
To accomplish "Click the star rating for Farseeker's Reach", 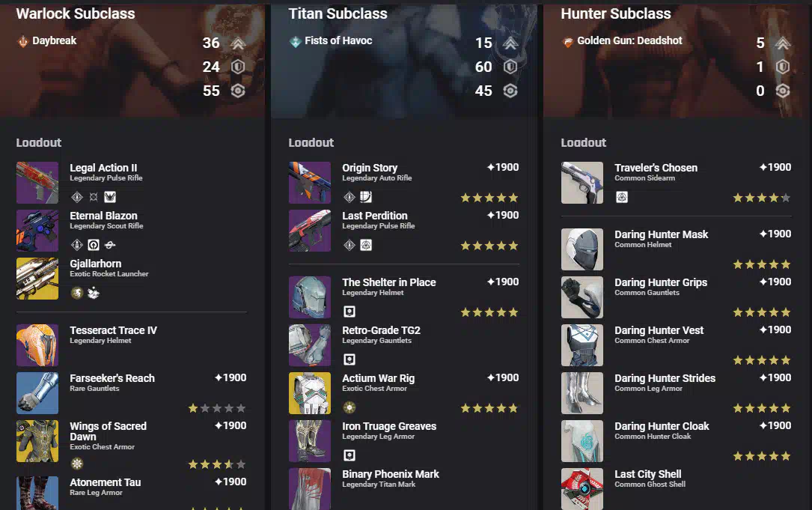I will (x=217, y=408).
